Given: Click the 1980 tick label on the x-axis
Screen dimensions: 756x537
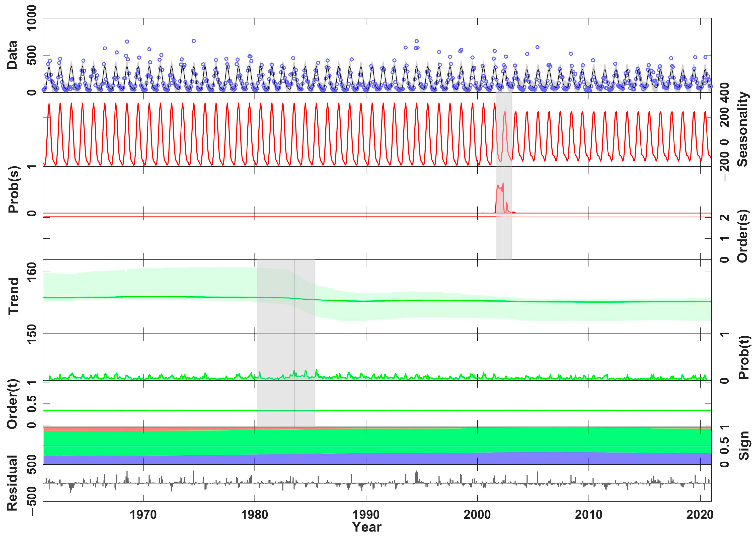Looking at the screenshot, I should click(255, 515).
